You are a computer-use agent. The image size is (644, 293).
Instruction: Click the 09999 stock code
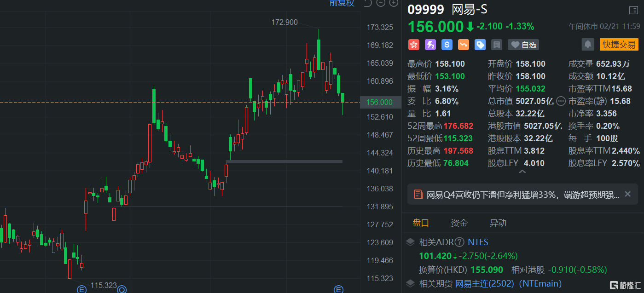click(x=426, y=10)
